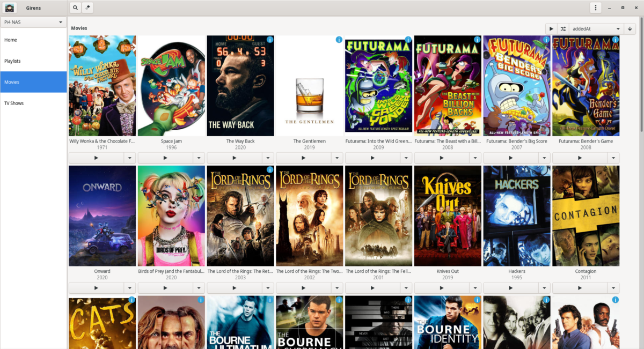Select Movies in the sidebar
644x349 pixels.
(x=33, y=82)
